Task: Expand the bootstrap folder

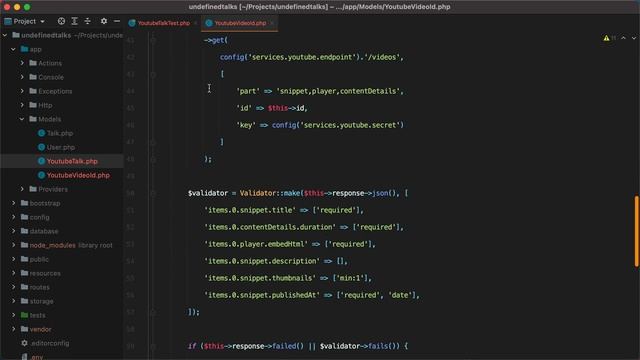Action: (14, 203)
